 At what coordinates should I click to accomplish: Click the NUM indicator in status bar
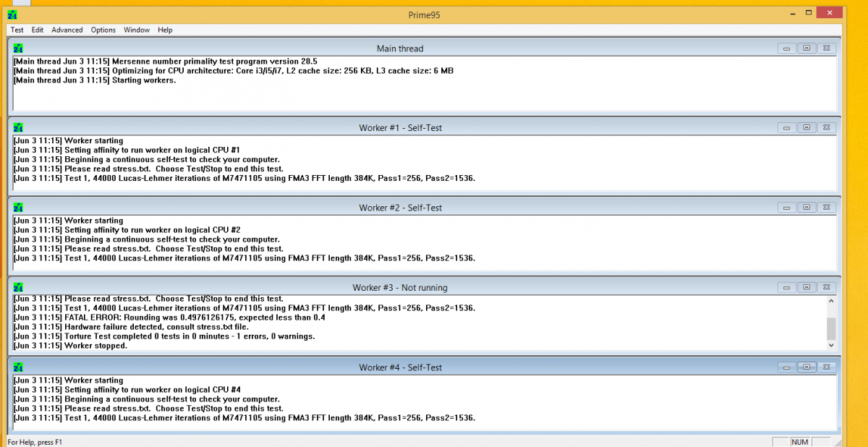pyautogui.click(x=800, y=441)
